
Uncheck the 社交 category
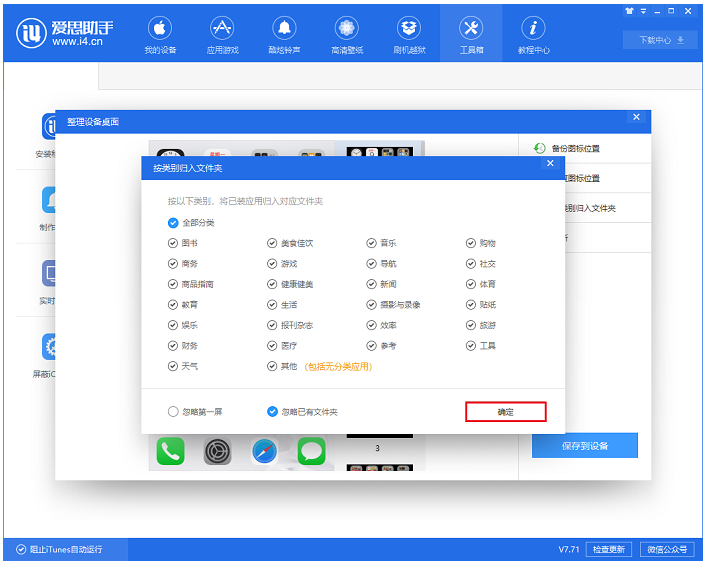pyautogui.click(x=471, y=264)
